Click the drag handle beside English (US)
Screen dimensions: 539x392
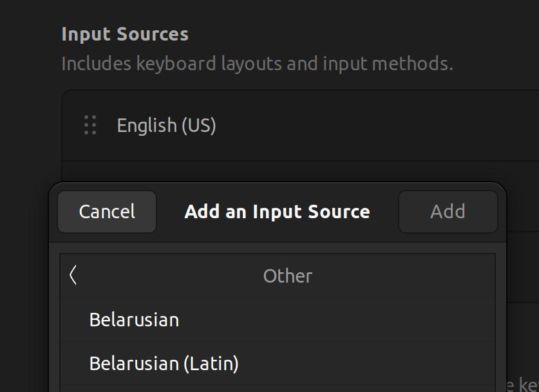tap(90, 125)
